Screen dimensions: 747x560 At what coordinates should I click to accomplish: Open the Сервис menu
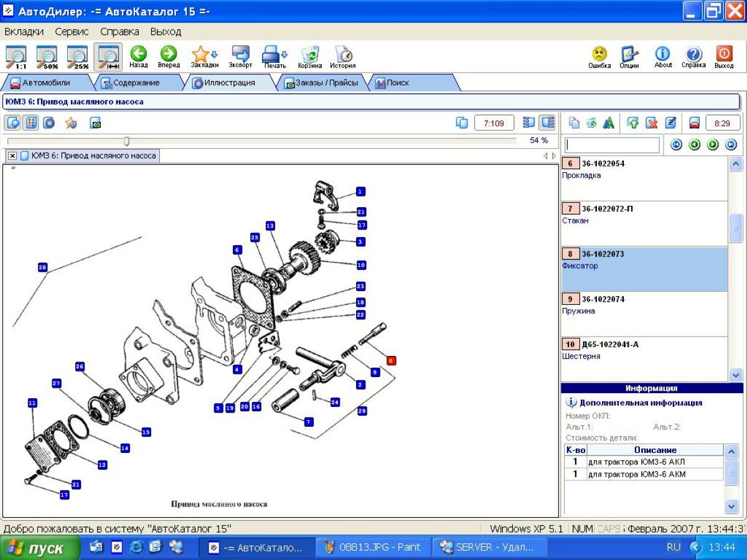(72, 31)
